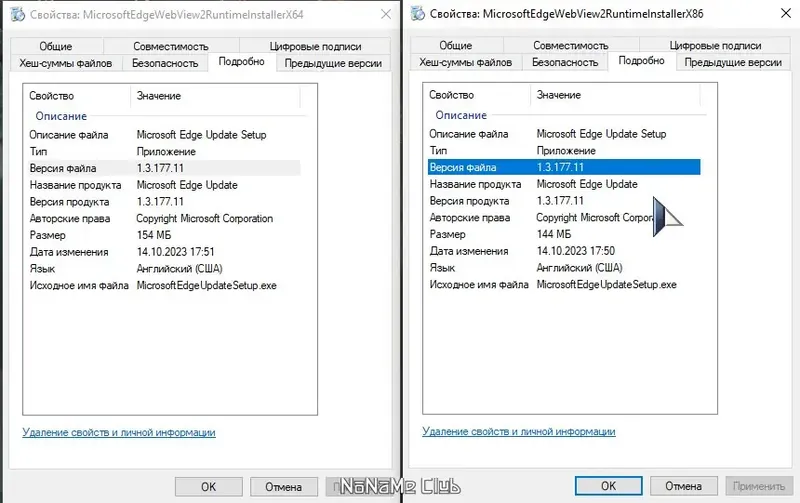Open Цифровые подписи tab in X64 window
Image resolution: width=800 pixels, height=503 pixels.
tap(315, 46)
